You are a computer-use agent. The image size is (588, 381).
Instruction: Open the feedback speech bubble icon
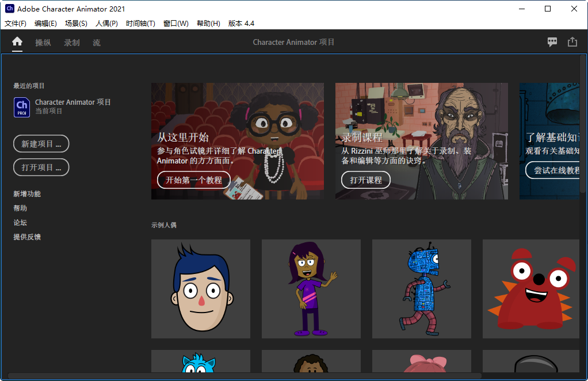[x=552, y=41]
